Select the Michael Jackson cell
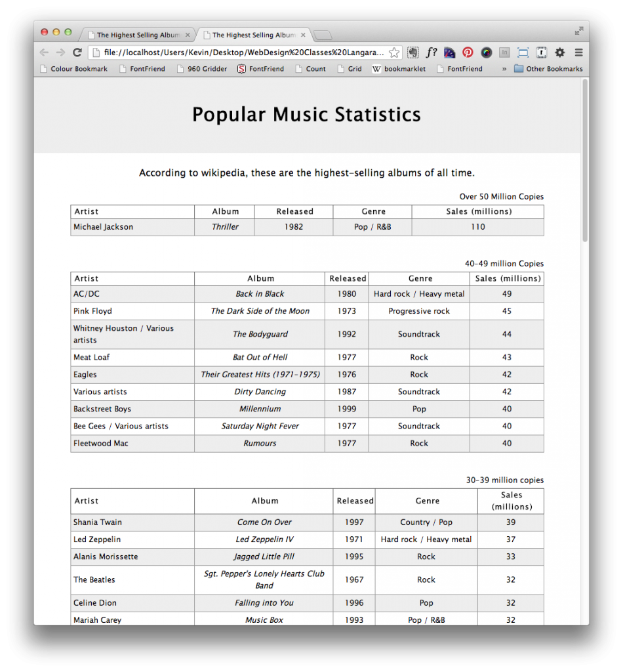Screen dimensions: 623x672 tap(132, 227)
